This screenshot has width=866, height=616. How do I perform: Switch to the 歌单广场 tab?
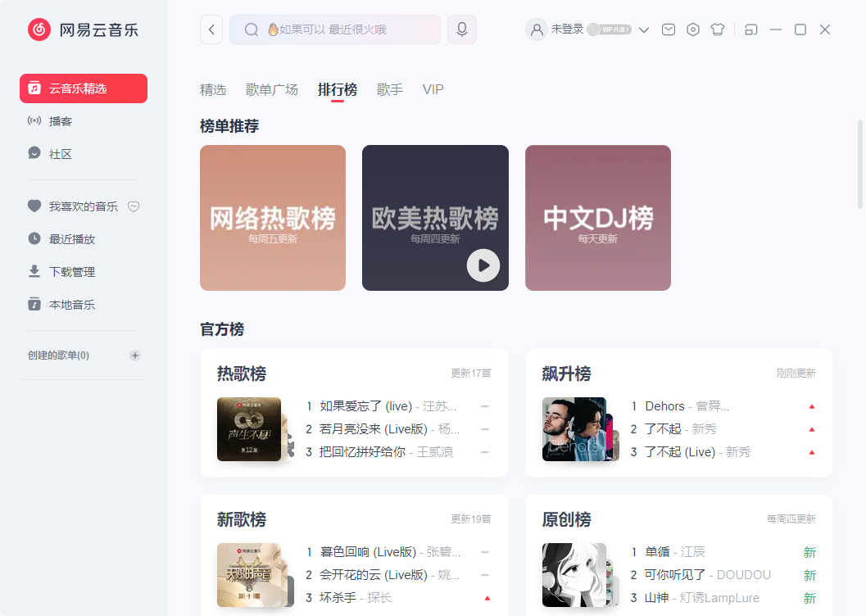[x=271, y=89]
